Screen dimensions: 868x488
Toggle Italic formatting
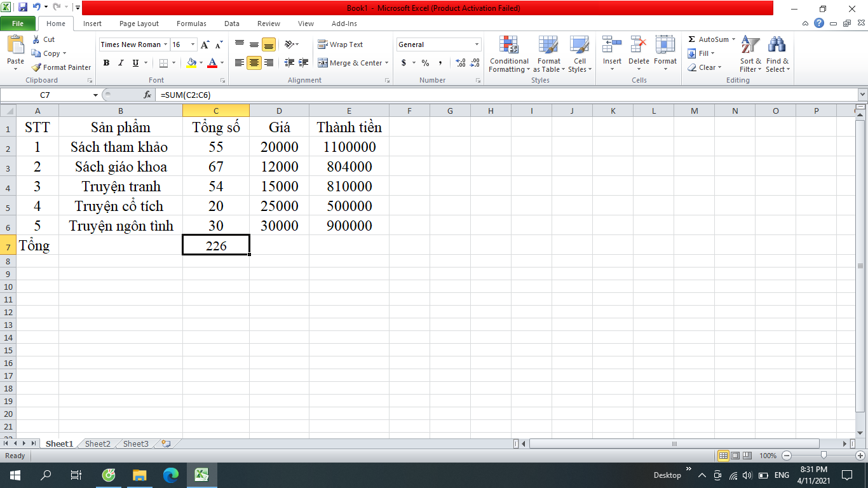pos(121,63)
